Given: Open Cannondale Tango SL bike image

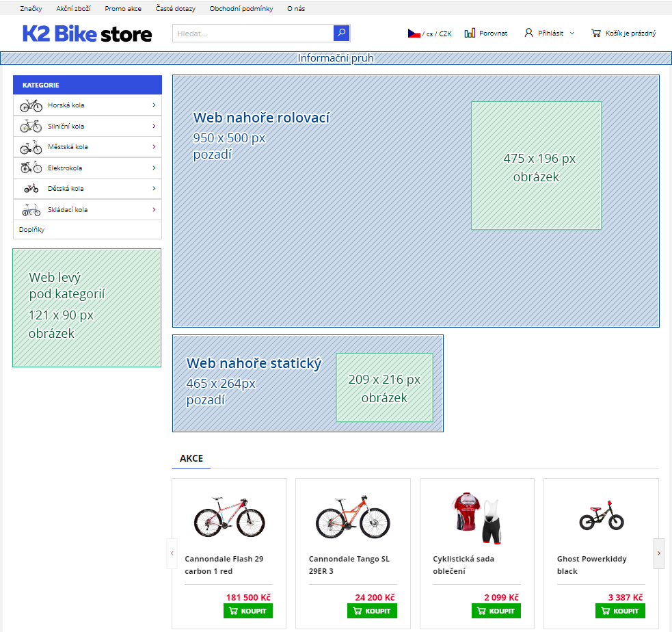Looking at the screenshot, I should (353, 517).
